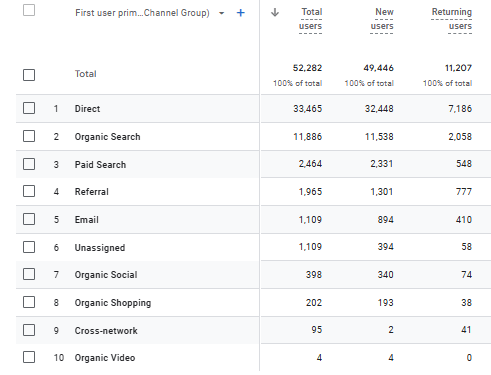Click the Email channel name
This screenshot has width=491, height=375.
87,220
